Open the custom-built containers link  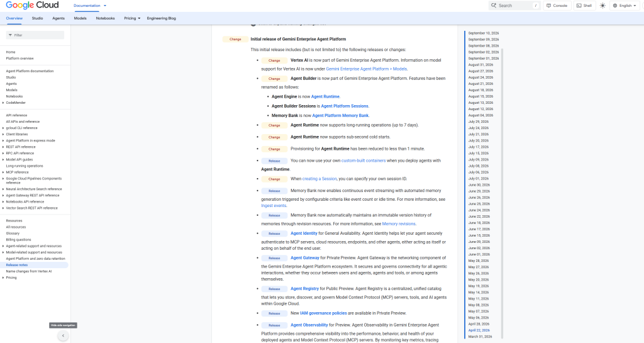(x=364, y=160)
